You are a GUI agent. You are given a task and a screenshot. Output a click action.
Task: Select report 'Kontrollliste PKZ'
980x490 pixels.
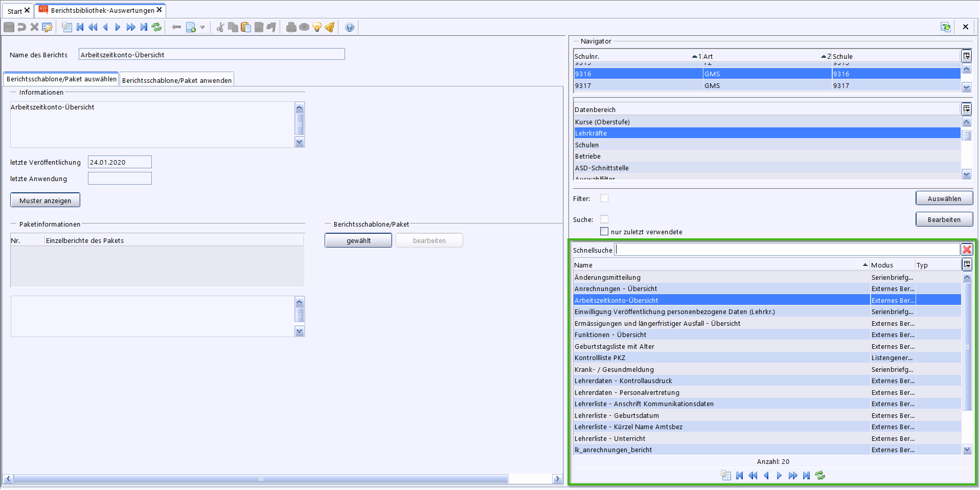coord(767,358)
